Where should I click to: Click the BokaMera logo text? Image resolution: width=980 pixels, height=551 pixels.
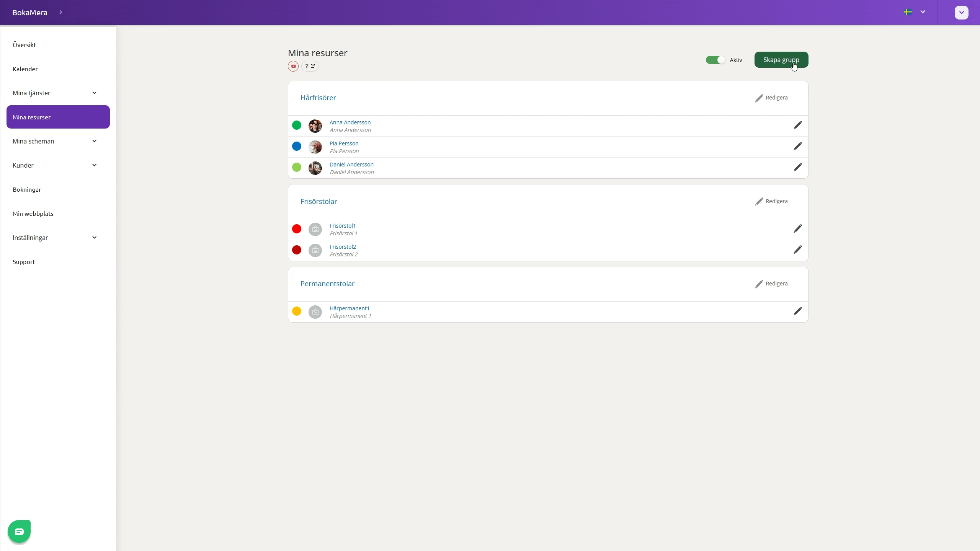pyautogui.click(x=30, y=12)
